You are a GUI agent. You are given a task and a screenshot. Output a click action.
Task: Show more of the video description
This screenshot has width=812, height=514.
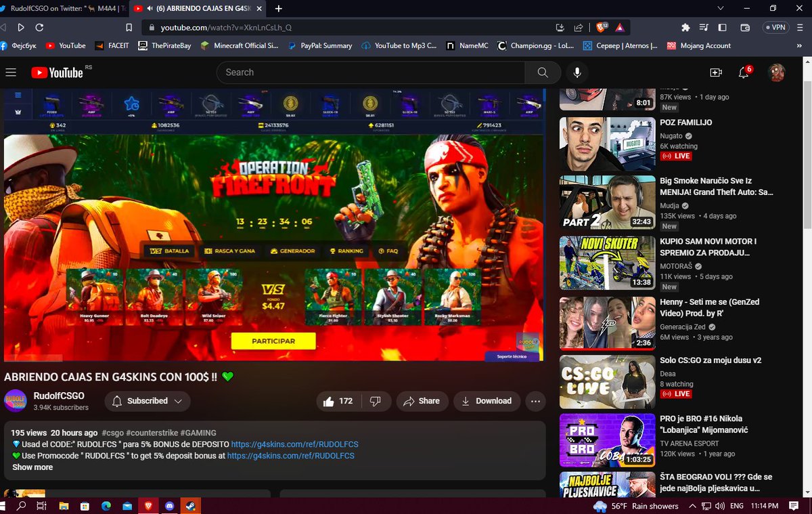click(x=32, y=467)
